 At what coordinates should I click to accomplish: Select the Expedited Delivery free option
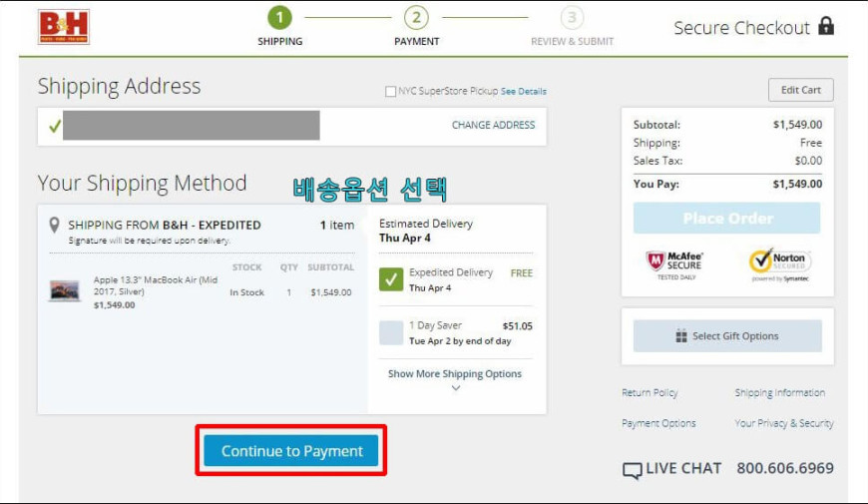pyautogui.click(x=391, y=279)
